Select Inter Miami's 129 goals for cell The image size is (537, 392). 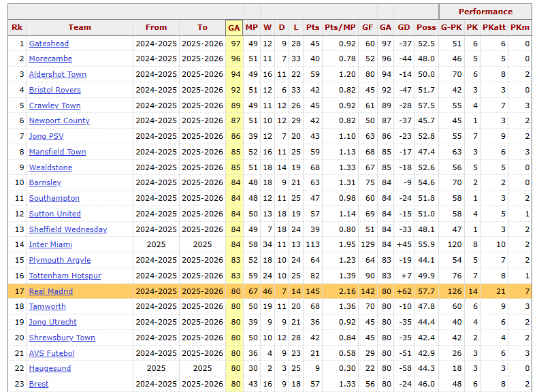coord(368,245)
